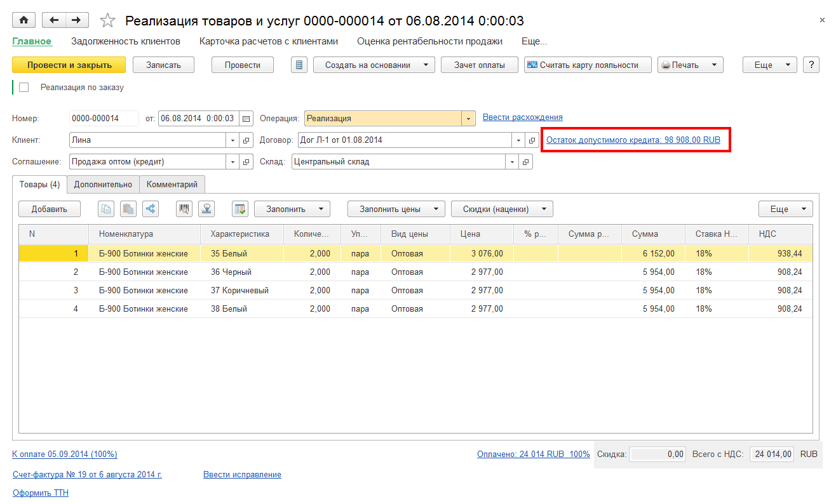Open the contract Дог Л-1 card icon
Screen dimensions: 836x504
532,140
